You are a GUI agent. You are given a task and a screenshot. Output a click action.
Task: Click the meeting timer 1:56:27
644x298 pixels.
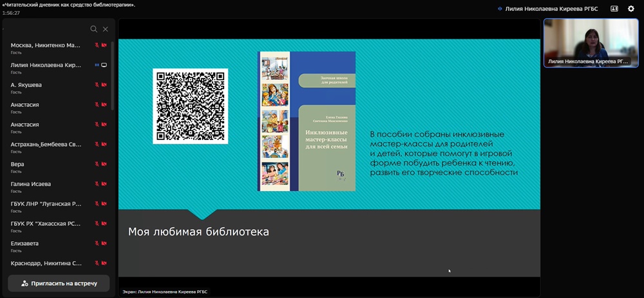(11, 13)
